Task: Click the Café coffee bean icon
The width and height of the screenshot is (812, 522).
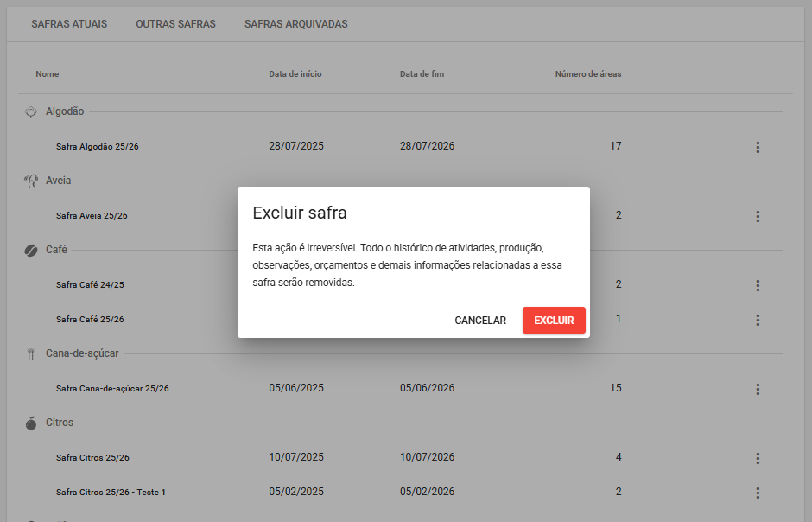Action: [31, 250]
